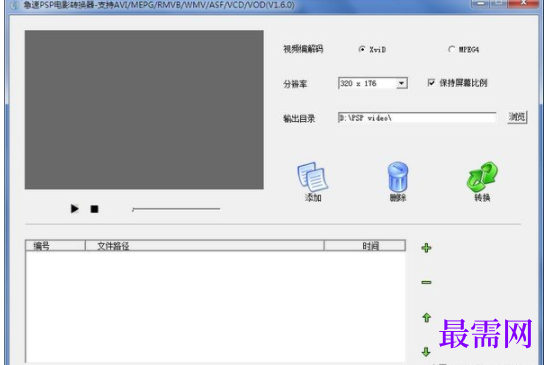Click the 浏览 browse button
Viewport: 551px width, 365px height.
tap(517, 117)
